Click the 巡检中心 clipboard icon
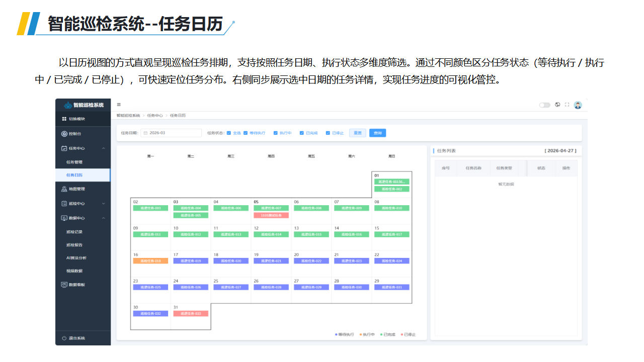 point(64,204)
